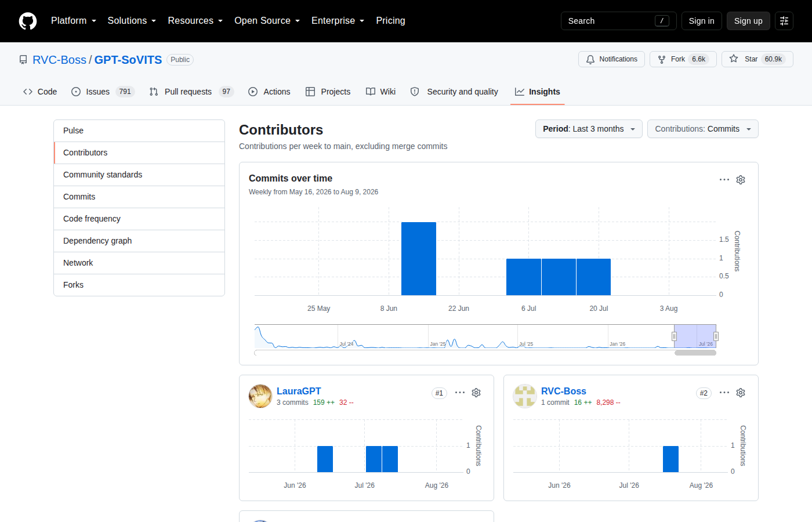Open the LauraGPT profile link
The width and height of the screenshot is (812, 522).
point(299,391)
